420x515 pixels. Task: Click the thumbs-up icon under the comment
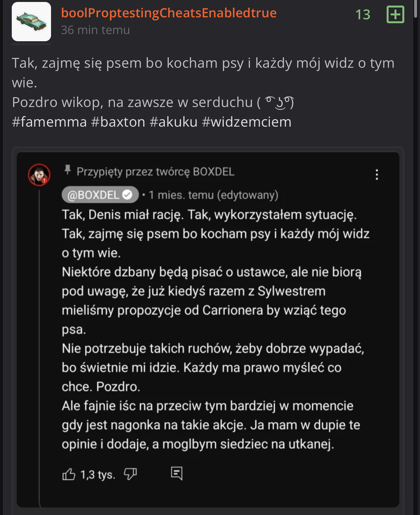click(69, 474)
